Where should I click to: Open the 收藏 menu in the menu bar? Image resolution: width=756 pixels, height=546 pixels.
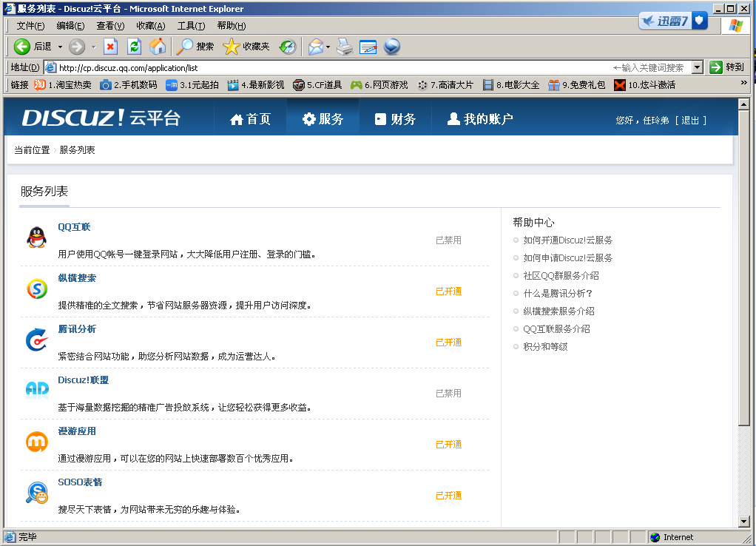pyautogui.click(x=150, y=26)
